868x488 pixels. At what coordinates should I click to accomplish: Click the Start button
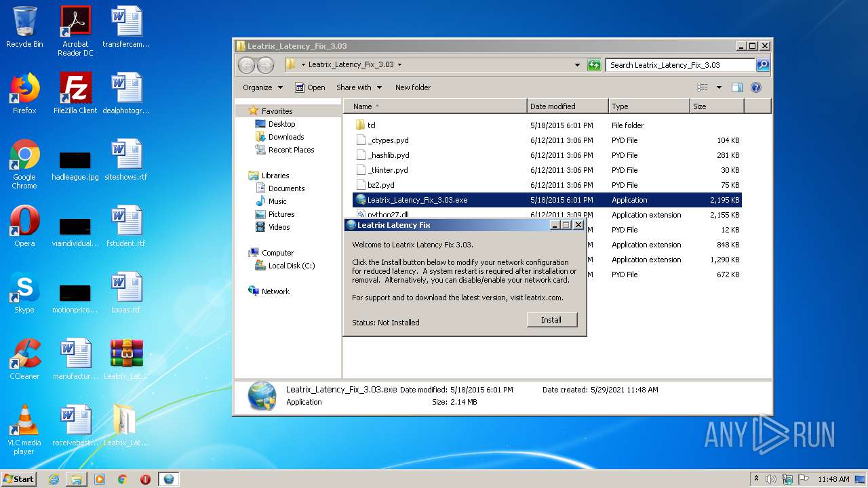coord(19,479)
